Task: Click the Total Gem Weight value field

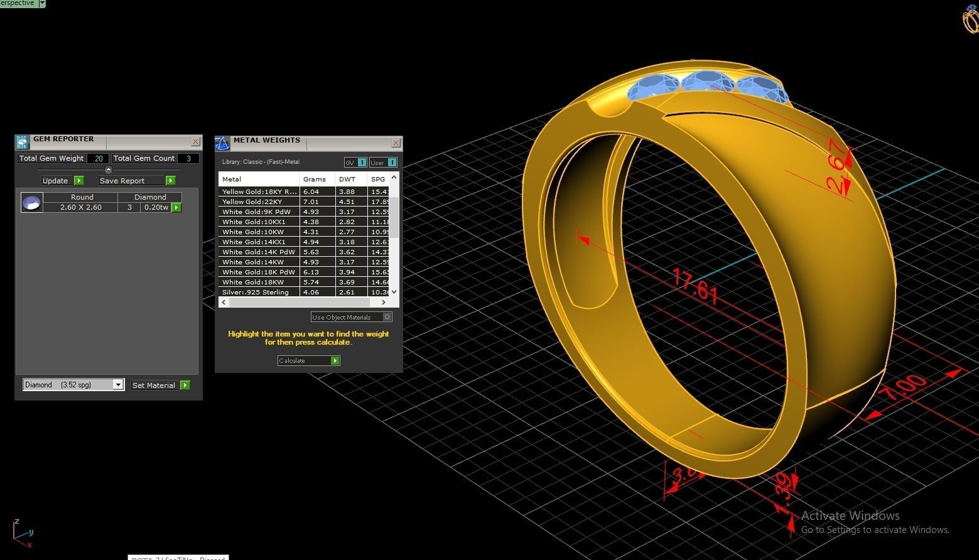Action: [98, 158]
